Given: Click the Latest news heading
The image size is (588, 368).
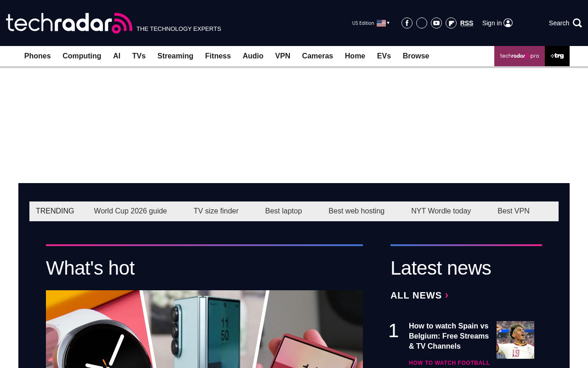Looking at the screenshot, I should point(441,268).
